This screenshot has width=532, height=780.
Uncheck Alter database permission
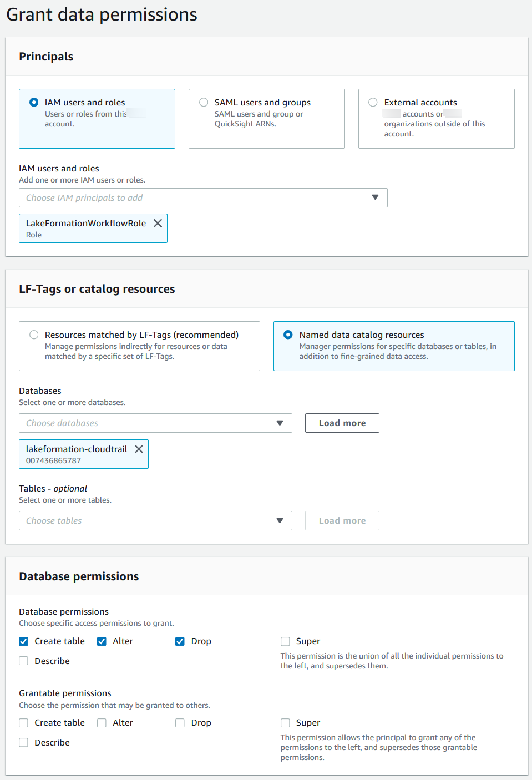click(102, 641)
